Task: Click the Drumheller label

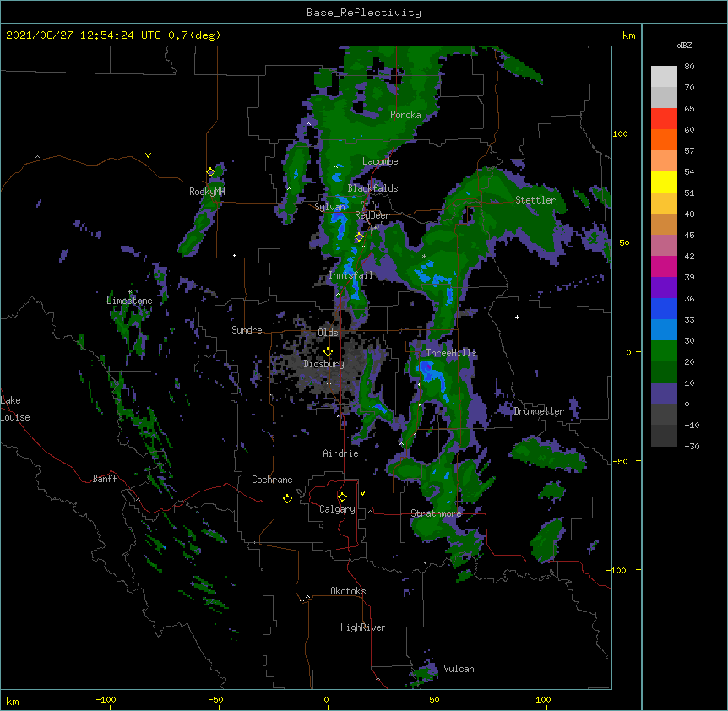Action: (x=539, y=411)
